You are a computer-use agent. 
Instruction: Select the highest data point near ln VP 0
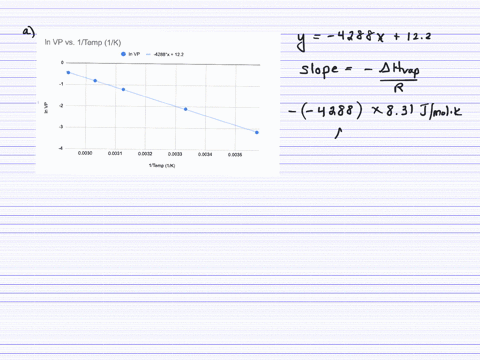68,72
